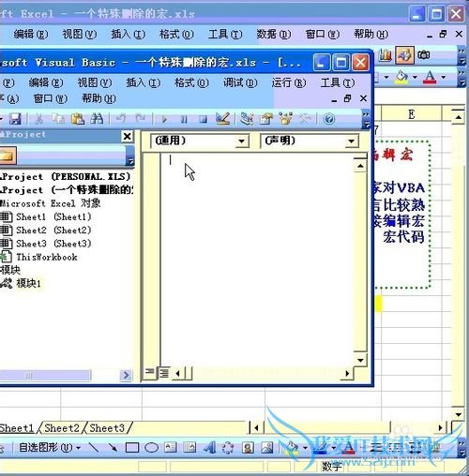The height and width of the screenshot is (476, 469).
Task: Open VBA Help with the question mark icon
Action: coord(329,119)
